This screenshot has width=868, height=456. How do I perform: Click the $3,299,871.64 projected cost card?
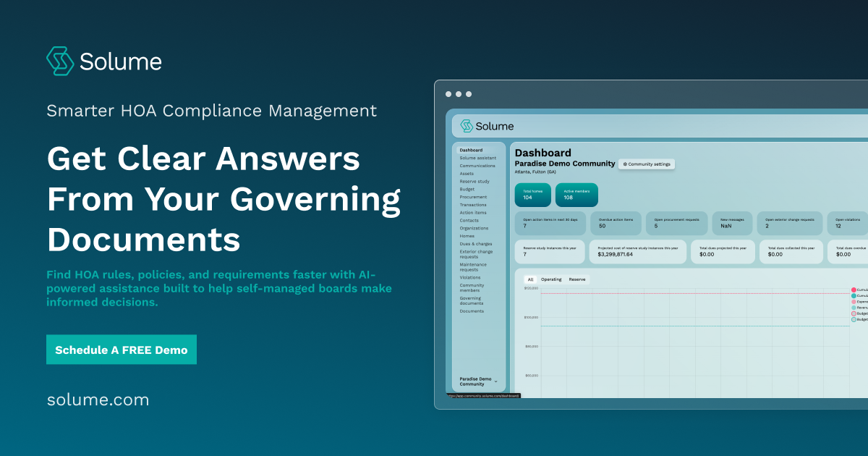[637, 251]
